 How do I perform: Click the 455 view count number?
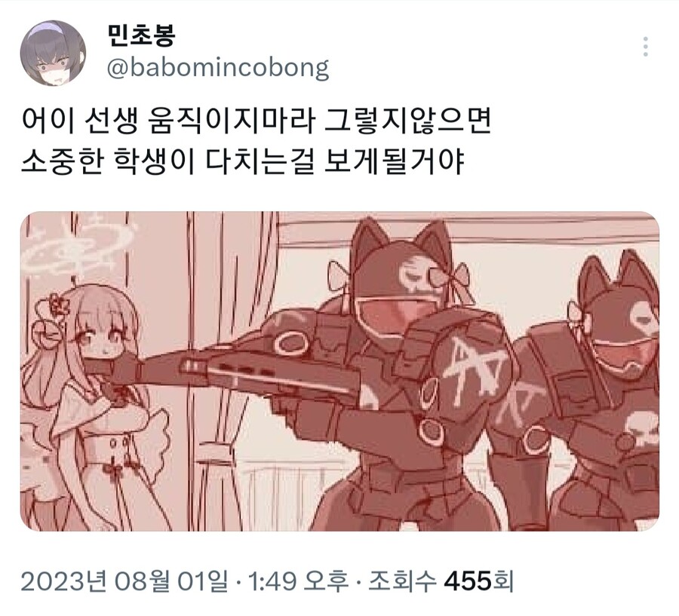[468, 581]
